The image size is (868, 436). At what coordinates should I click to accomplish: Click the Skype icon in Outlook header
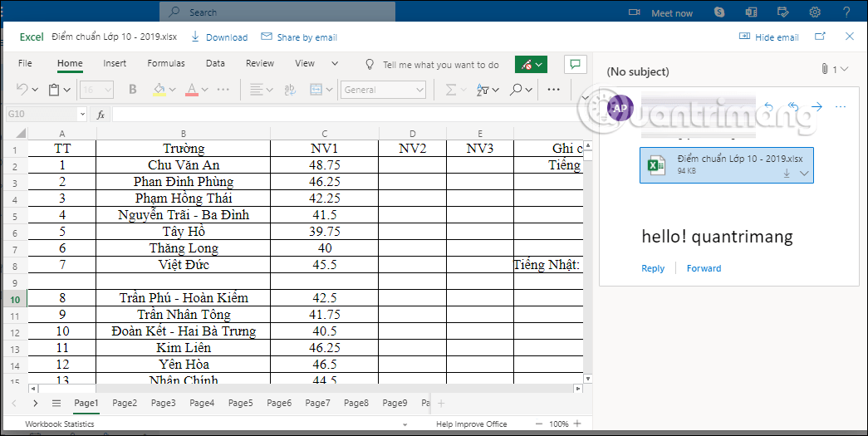tap(719, 12)
